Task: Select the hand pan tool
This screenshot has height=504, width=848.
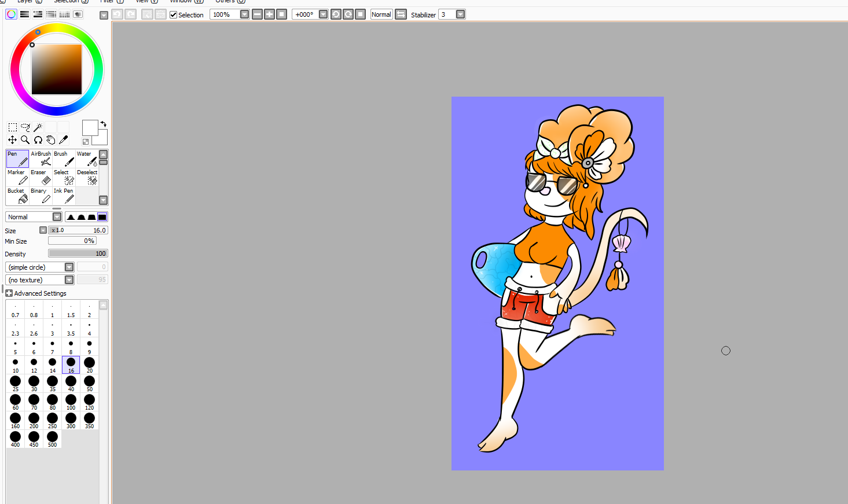Action: pyautogui.click(x=50, y=139)
